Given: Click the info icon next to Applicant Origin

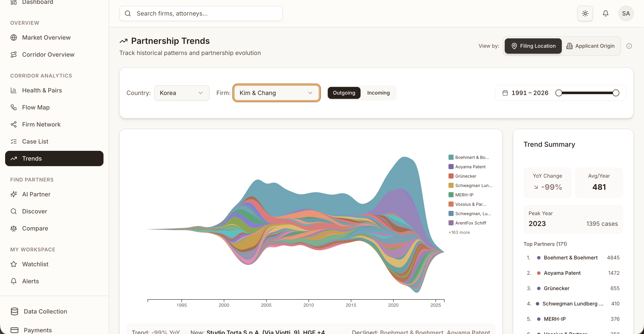Looking at the screenshot, I should click(x=629, y=46).
